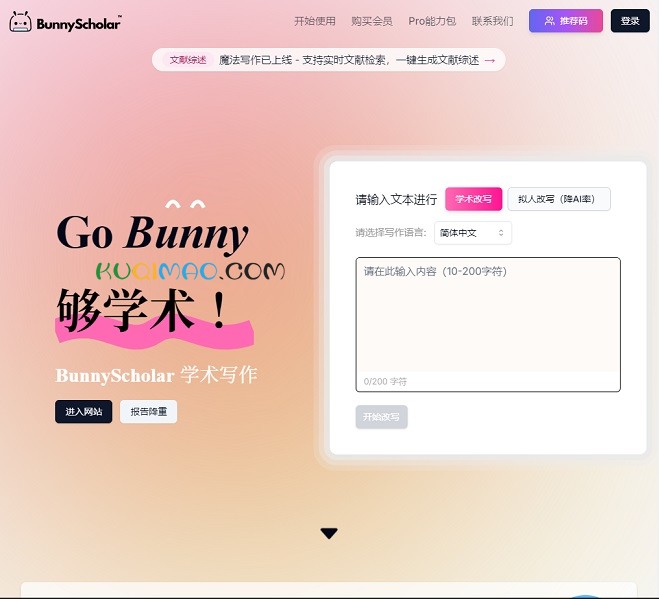
Task: Open the 联系我们 menu item
Action: 493,21
